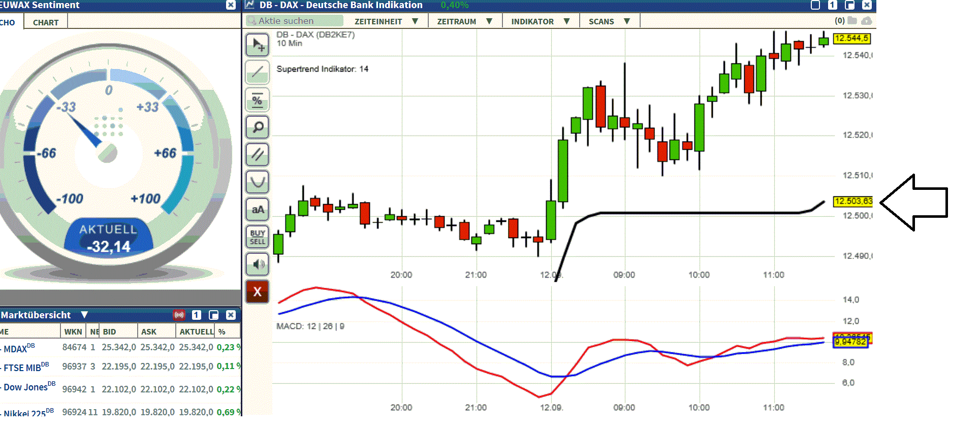This screenshot has width=980, height=431.
Task: Click the yellow 12.544,5 current price label
Action: pos(852,38)
